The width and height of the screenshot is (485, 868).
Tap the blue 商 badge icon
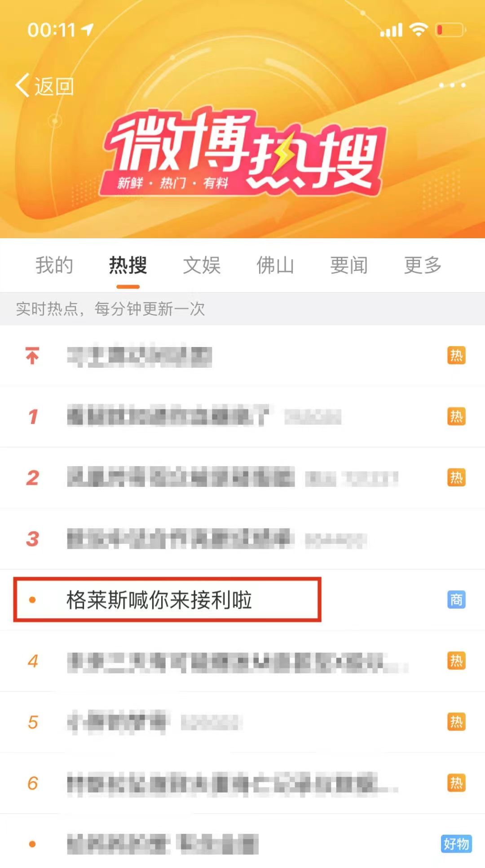click(x=456, y=600)
